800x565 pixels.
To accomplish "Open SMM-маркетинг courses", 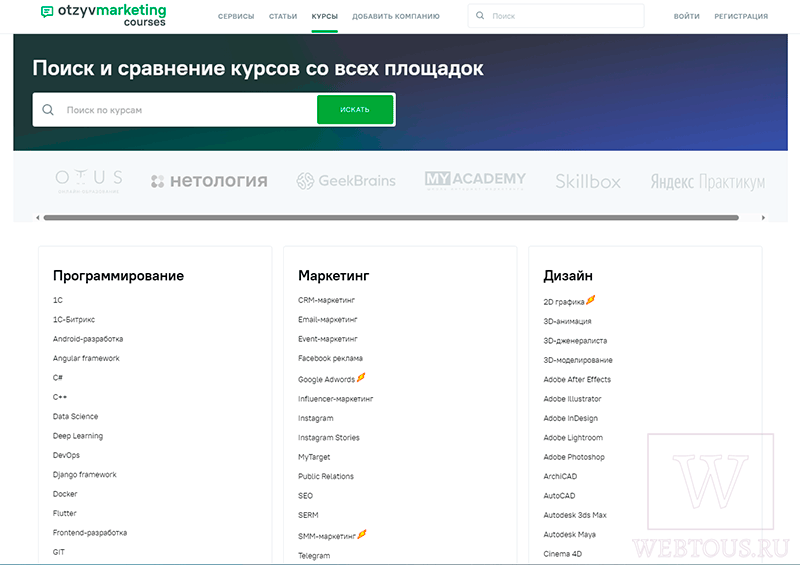I will (x=327, y=536).
